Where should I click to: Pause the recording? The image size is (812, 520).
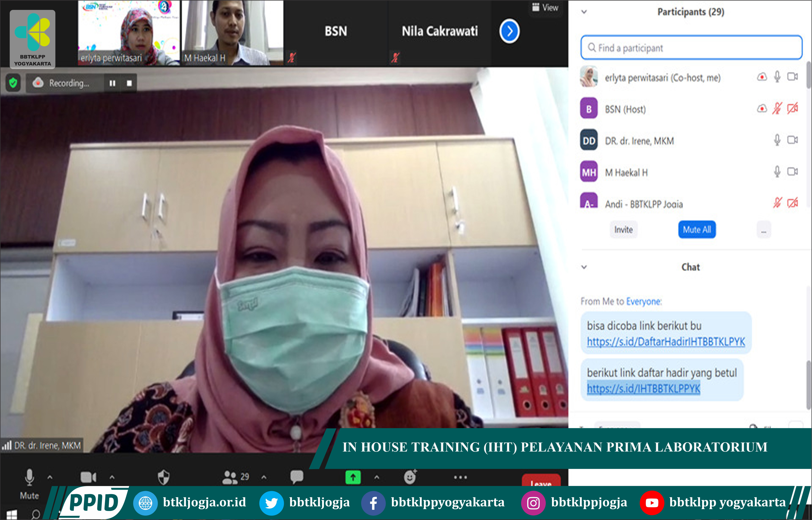click(112, 83)
